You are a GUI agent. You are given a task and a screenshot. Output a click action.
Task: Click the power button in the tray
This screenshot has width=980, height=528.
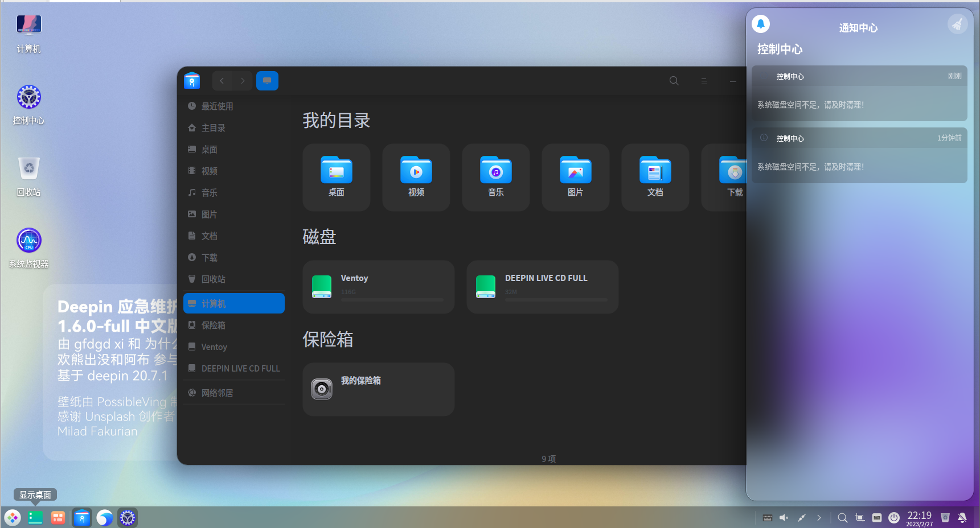[x=894, y=518]
